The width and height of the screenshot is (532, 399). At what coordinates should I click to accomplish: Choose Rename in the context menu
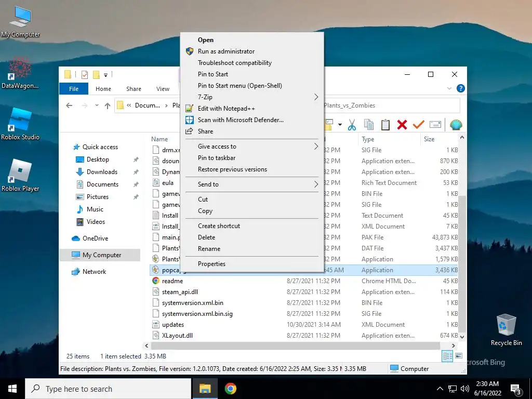tap(209, 249)
